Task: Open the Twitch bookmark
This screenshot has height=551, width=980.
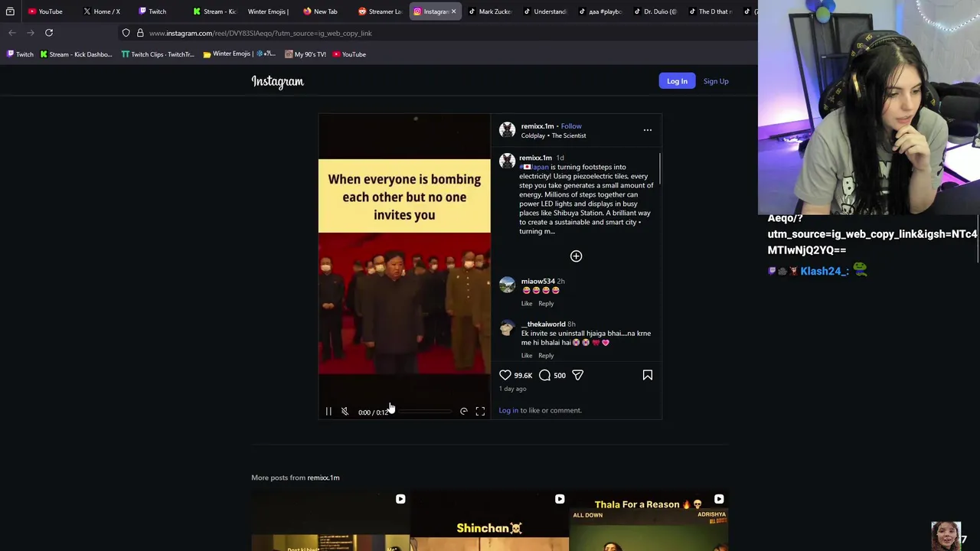Action: [x=20, y=54]
